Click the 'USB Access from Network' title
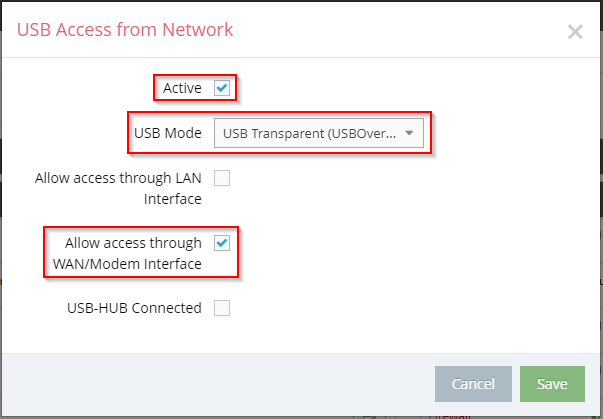 pos(125,30)
